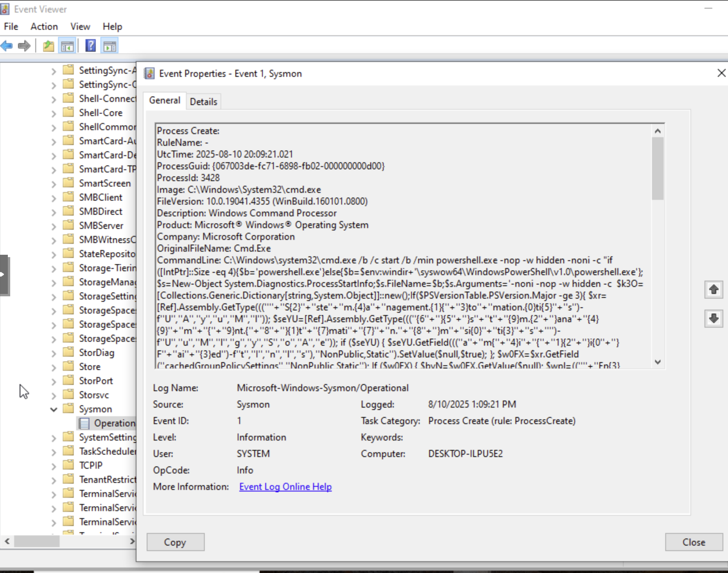Click the Back arrow toolbar icon
The image size is (728, 573).
[7, 46]
